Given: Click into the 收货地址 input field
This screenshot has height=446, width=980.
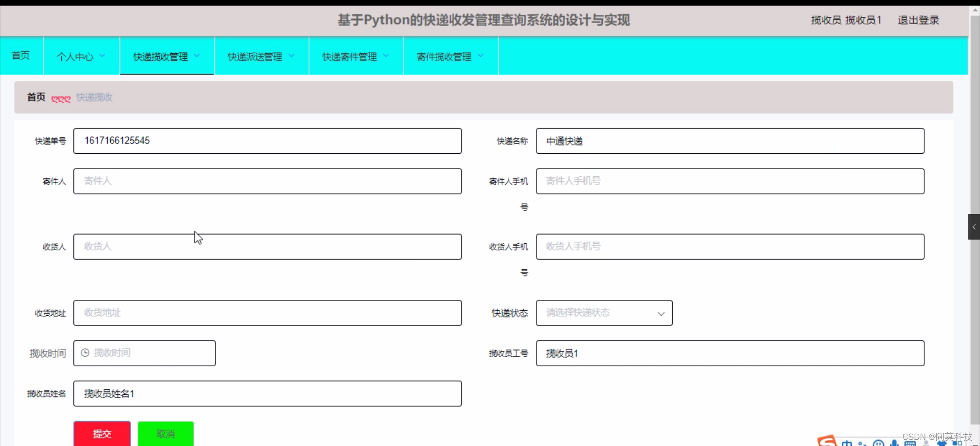Looking at the screenshot, I should [267, 313].
